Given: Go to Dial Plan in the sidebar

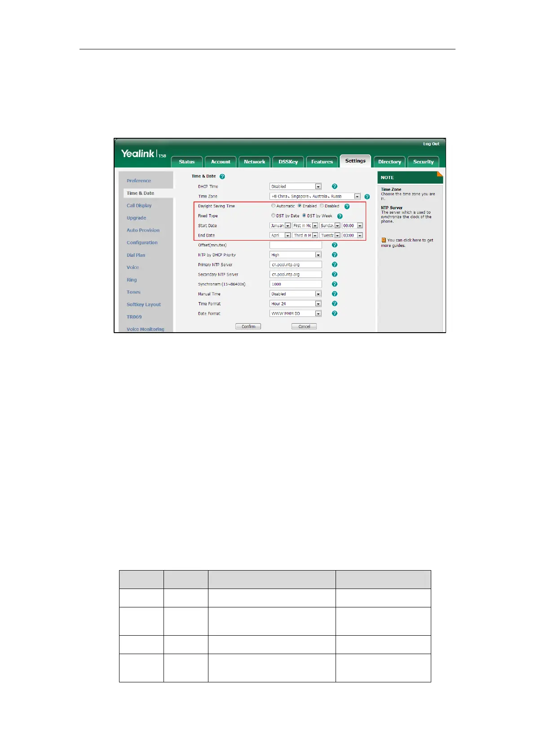Looking at the screenshot, I should (x=136, y=255).
